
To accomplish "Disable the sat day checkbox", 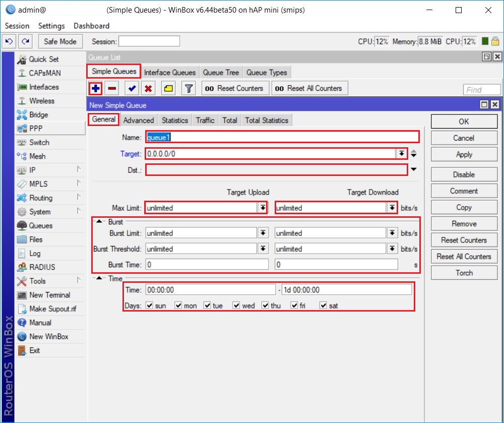I will click(323, 305).
